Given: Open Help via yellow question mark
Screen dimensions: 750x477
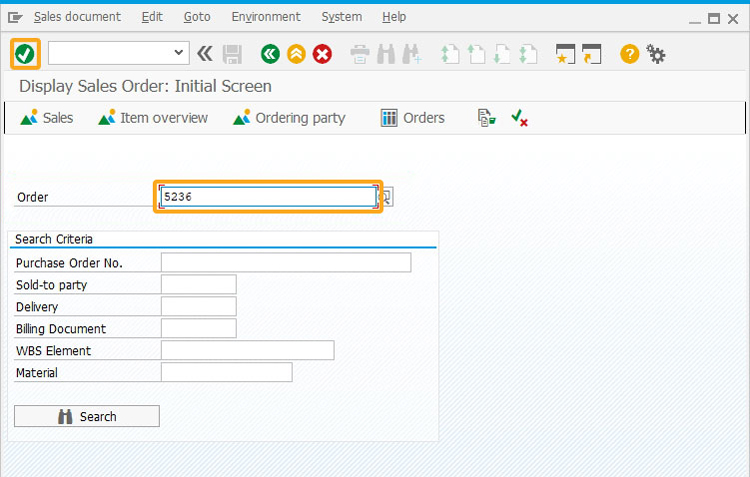Looking at the screenshot, I should click(629, 54).
